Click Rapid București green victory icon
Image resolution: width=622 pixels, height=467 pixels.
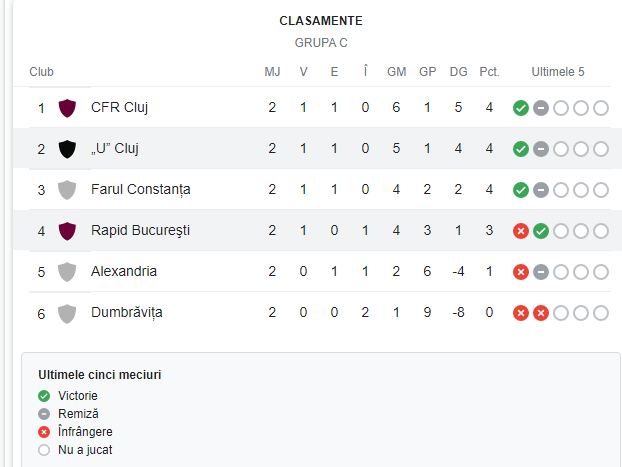point(541,231)
